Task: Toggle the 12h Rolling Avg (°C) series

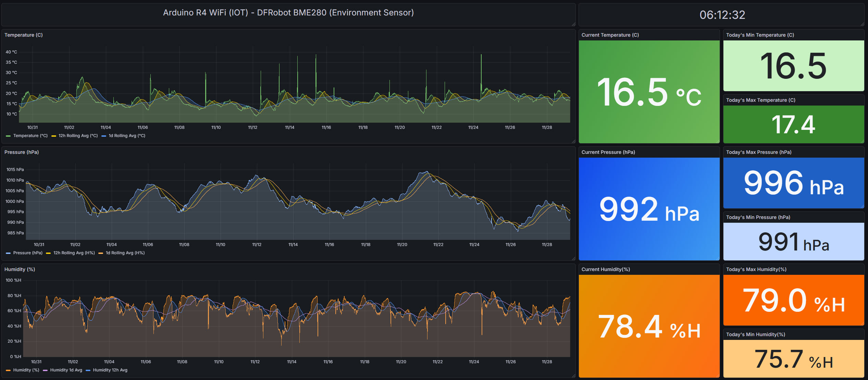Action: [78, 136]
